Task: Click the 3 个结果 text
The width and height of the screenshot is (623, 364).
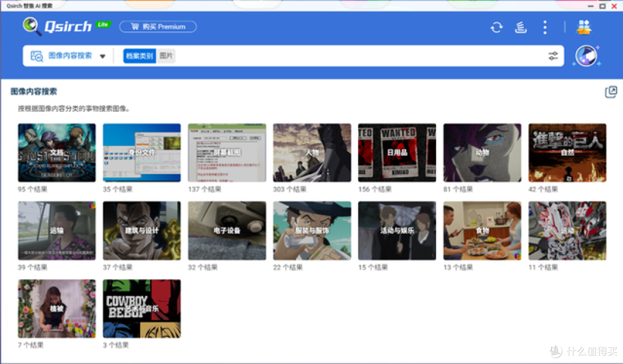Action: click(115, 346)
